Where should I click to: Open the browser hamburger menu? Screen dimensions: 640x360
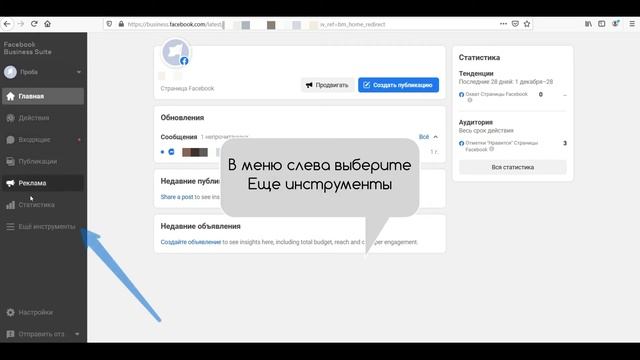(632, 24)
